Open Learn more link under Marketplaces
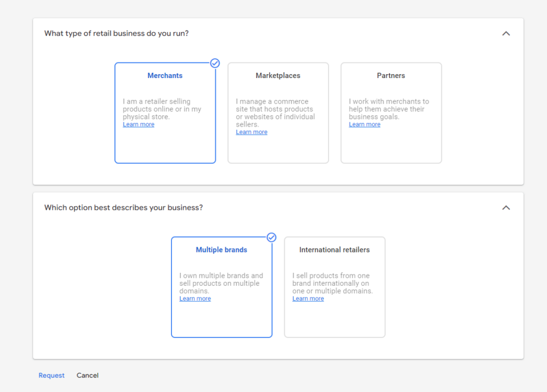 (252, 132)
